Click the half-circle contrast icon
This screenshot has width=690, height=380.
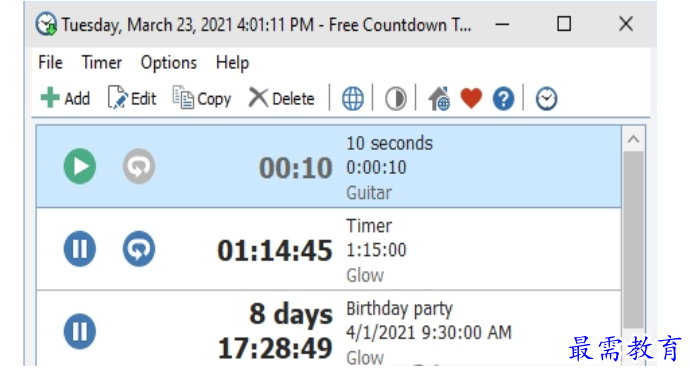click(396, 99)
